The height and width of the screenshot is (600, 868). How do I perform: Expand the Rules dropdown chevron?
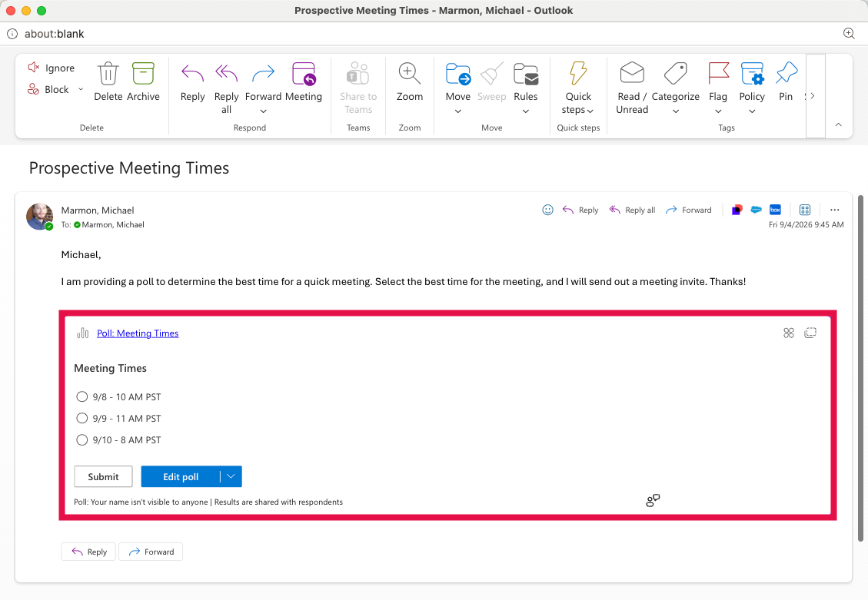pyautogui.click(x=525, y=111)
